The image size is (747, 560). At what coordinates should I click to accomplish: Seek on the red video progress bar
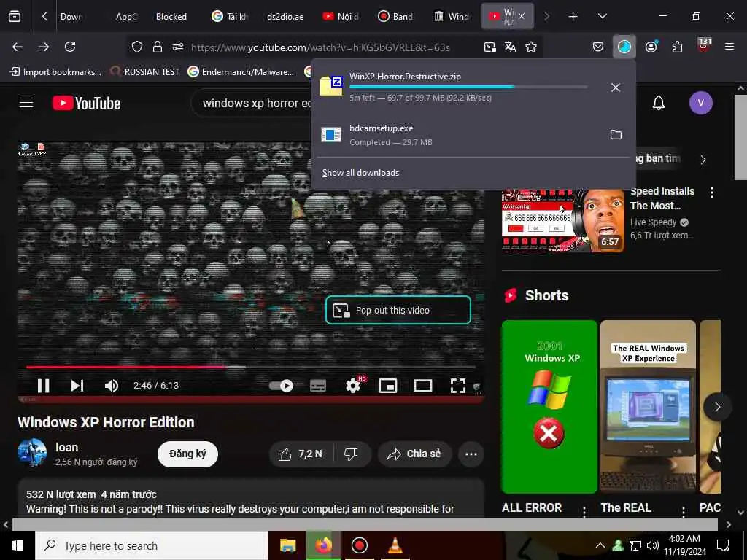pyautogui.click(x=251, y=367)
